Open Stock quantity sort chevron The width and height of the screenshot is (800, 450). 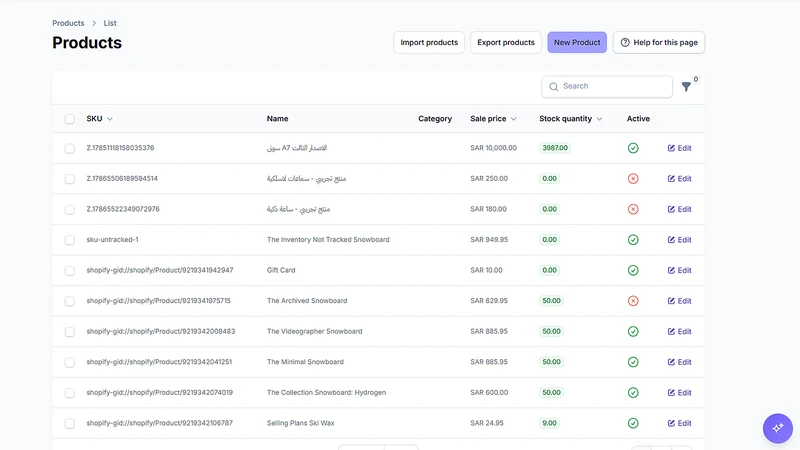[599, 119]
